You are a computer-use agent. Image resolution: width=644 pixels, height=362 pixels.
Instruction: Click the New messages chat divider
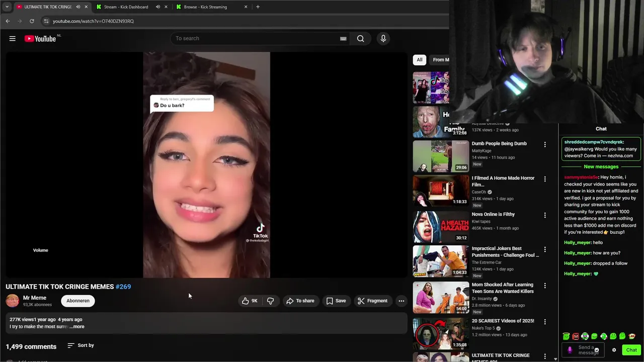[x=601, y=166]
